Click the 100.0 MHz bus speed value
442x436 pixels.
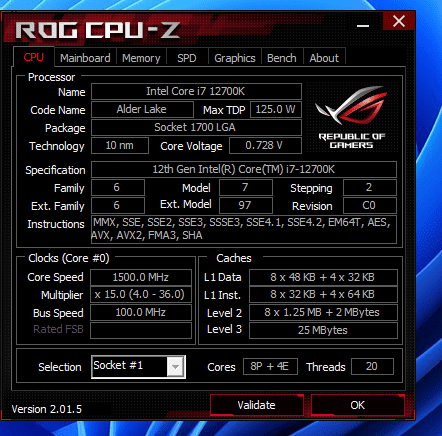point(141,313)
